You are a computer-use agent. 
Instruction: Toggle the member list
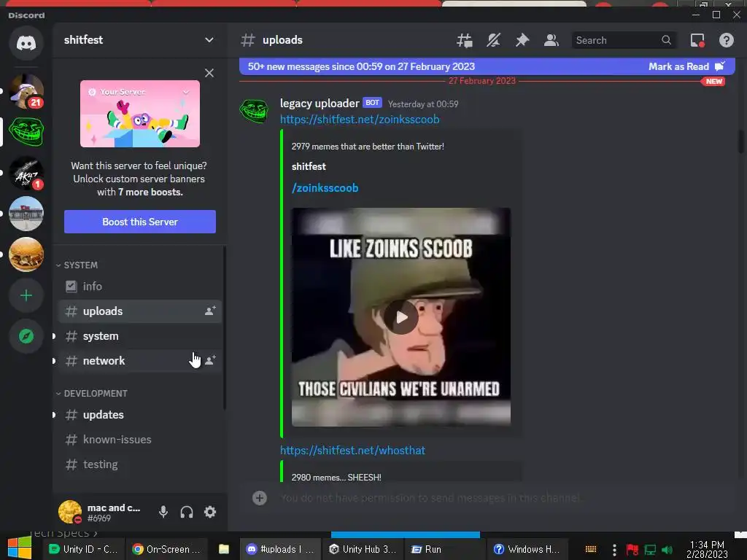[x=551, y=41]
